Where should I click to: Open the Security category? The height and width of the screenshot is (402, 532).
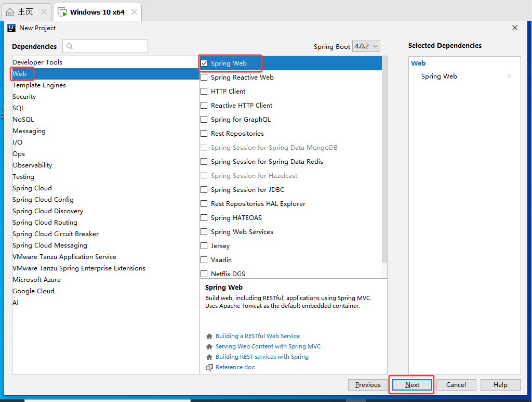[105, 96]
